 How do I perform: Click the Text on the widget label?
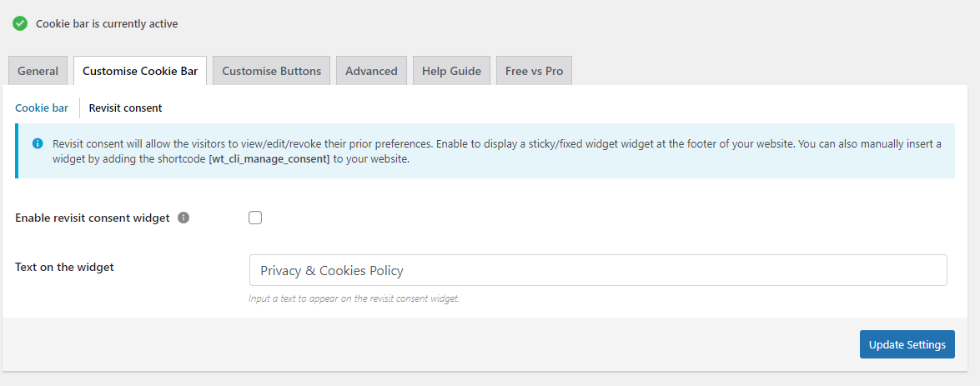pos(64,267)
